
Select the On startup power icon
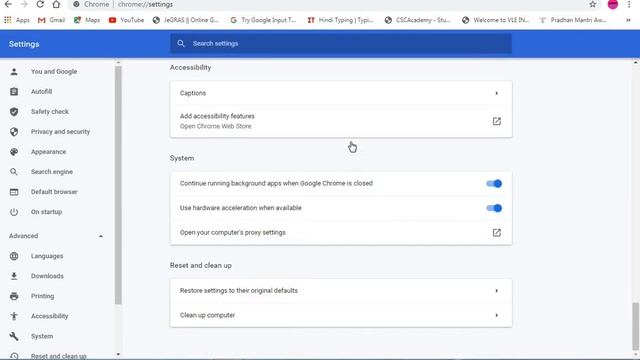[x=14, y=212]
